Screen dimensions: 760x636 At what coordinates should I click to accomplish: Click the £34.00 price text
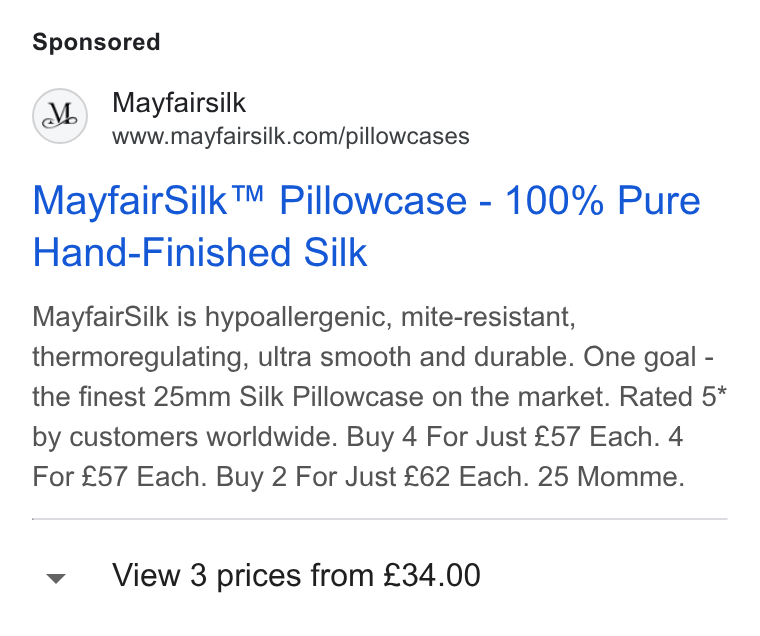click(432, 575)
